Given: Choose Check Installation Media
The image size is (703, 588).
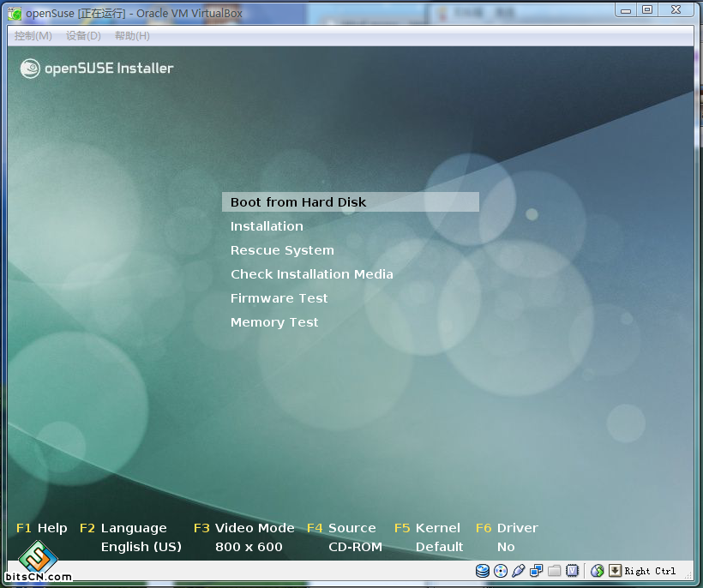Looking at the screenshot, I should [x=312, y=274].
